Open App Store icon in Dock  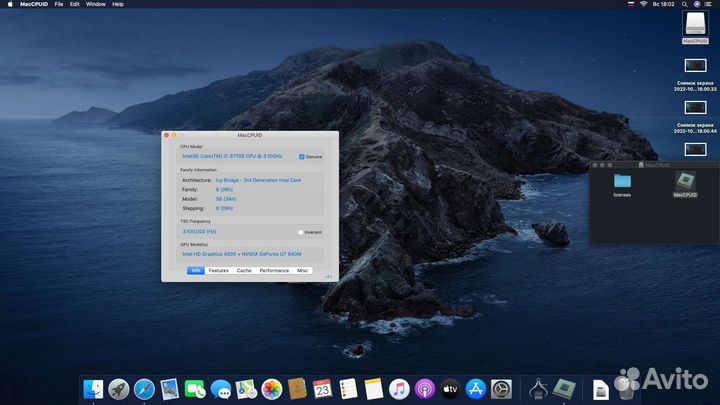click(x=476, y=389)
